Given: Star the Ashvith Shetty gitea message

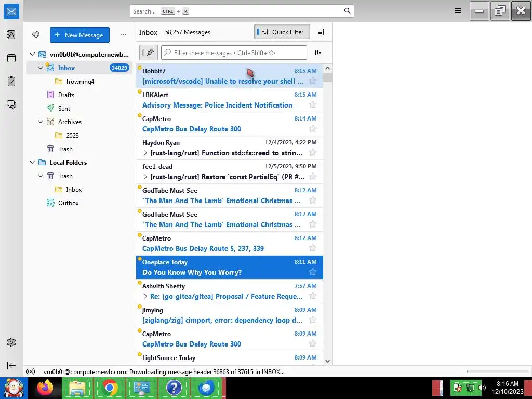Looking at the screenshot, I should [x=313, y=296].
